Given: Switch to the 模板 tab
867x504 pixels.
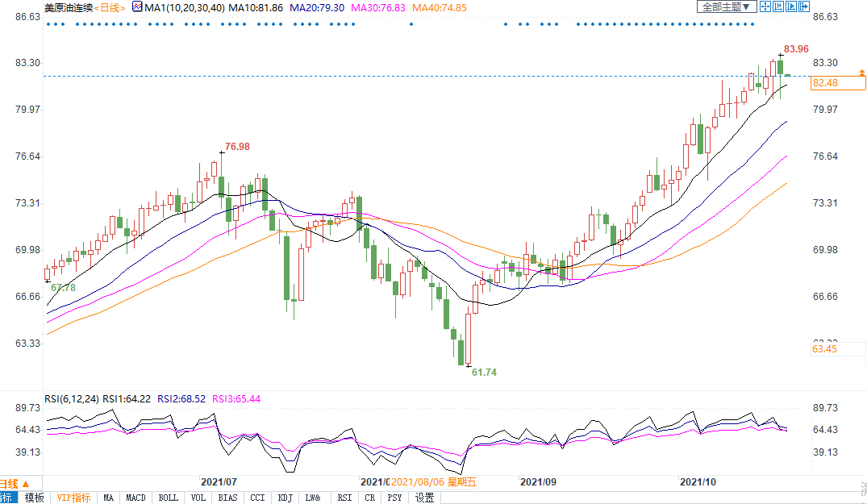Looking at the screenshot, I should (x=35, y=498).
